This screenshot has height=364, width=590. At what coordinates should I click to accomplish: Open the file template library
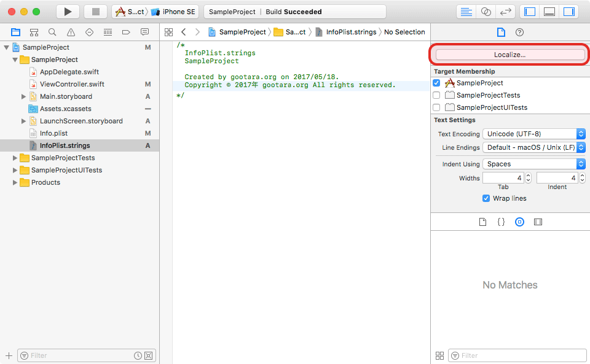tap(482, 222)
